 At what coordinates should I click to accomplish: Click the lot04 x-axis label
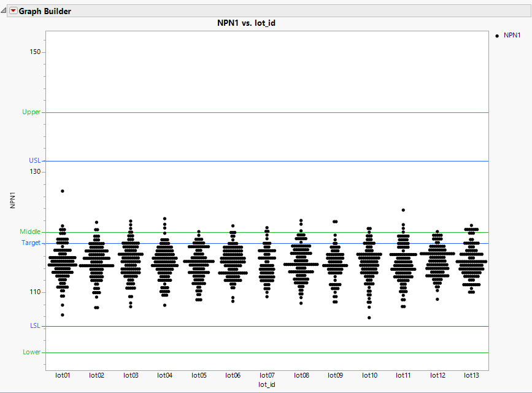(165, 375)
